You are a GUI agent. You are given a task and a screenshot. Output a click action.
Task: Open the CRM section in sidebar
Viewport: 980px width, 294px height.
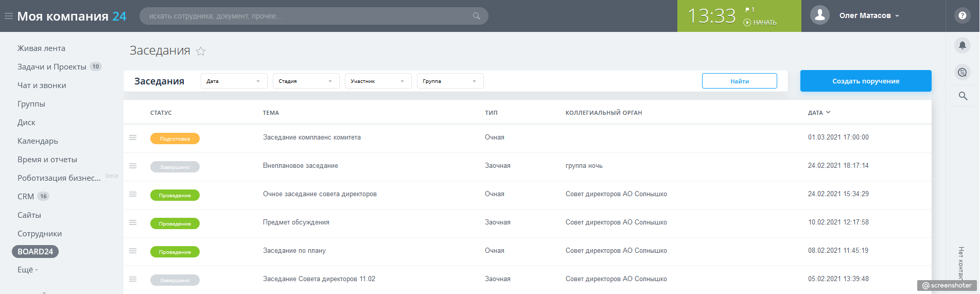point(26,197)
